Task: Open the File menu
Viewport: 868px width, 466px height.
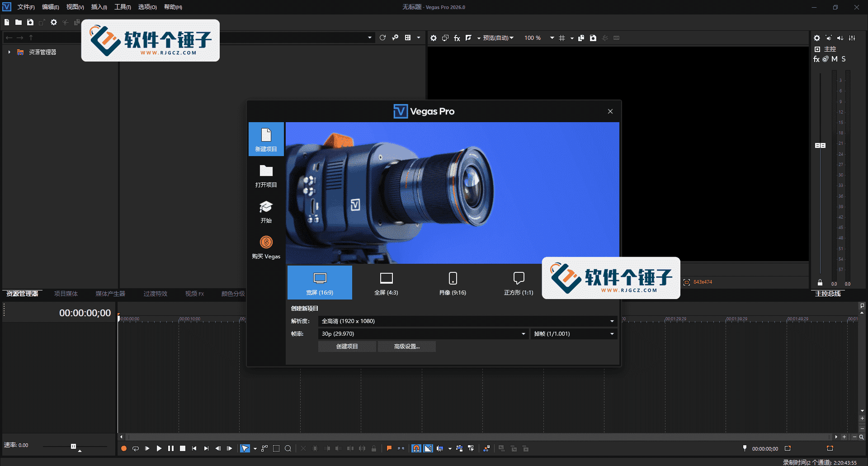Action: [26, 7]
